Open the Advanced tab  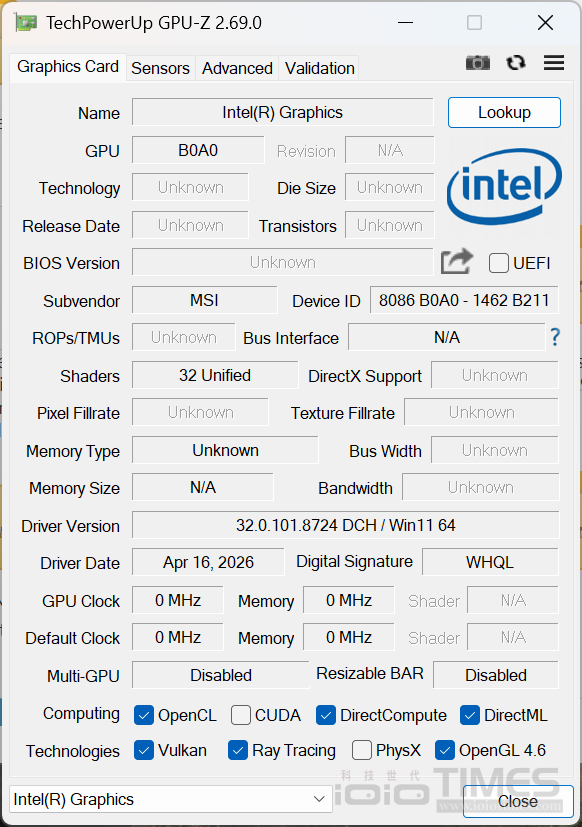[x=237, y=68]
